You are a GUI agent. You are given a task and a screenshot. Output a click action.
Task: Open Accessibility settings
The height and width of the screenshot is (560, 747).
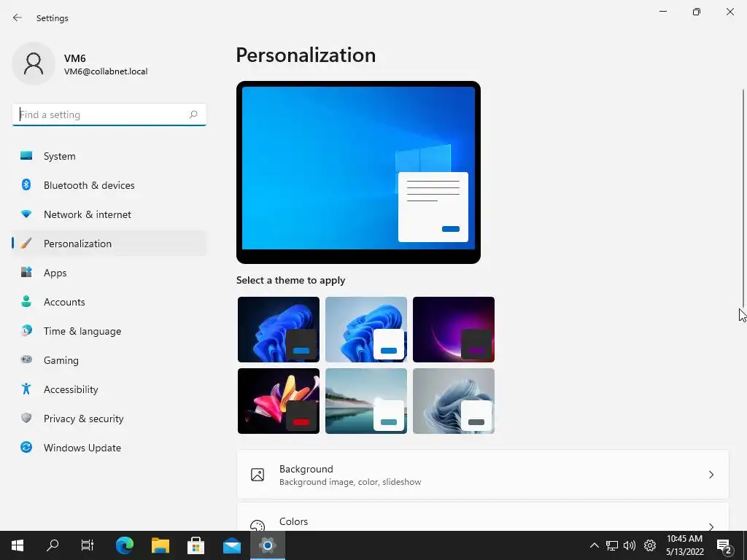[109, 389]
